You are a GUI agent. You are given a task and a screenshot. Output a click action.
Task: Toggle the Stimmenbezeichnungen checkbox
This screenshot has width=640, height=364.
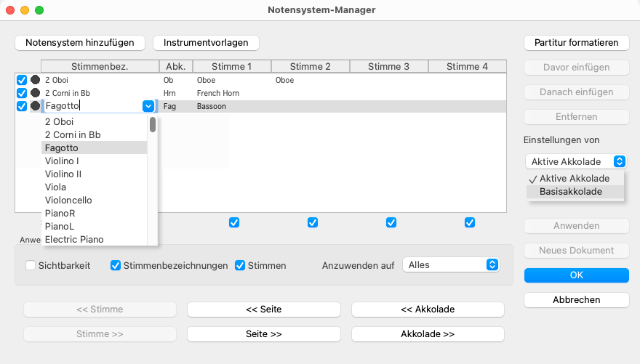pos(116,265)
